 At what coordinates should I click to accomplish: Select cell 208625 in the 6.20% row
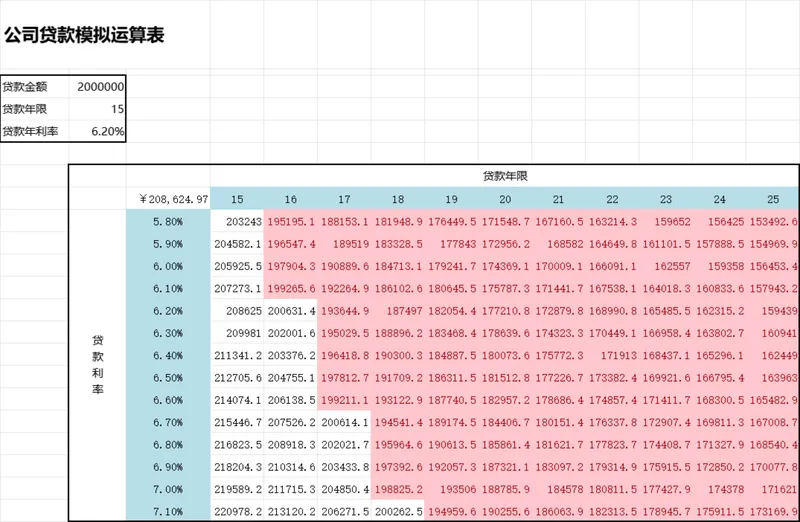click(237, 311)
